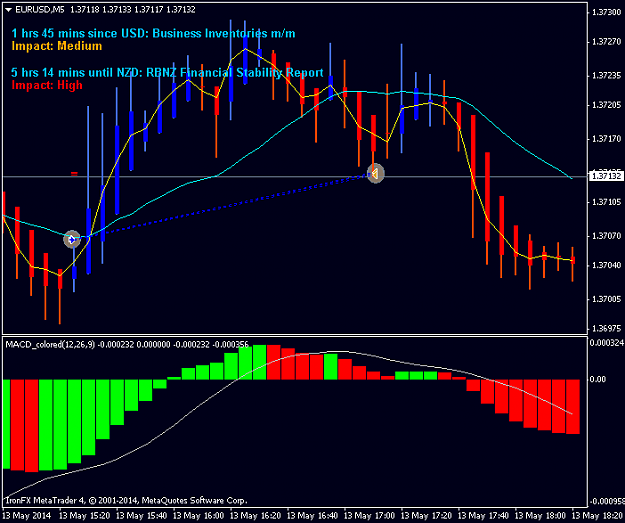Click the 13 May 2014 date label
This screenshot has width=625, height=523.
click(x=27, y=515)
